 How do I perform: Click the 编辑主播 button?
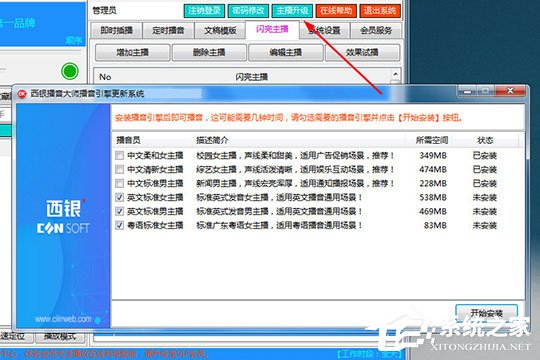tap(285, 52)
